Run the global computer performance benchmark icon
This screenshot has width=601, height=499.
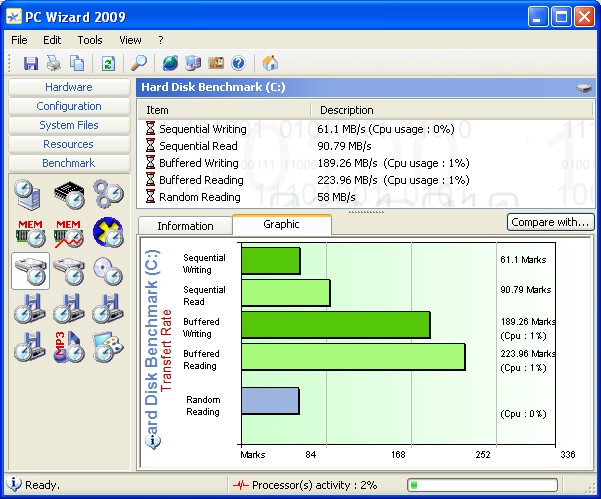point(28,195)
